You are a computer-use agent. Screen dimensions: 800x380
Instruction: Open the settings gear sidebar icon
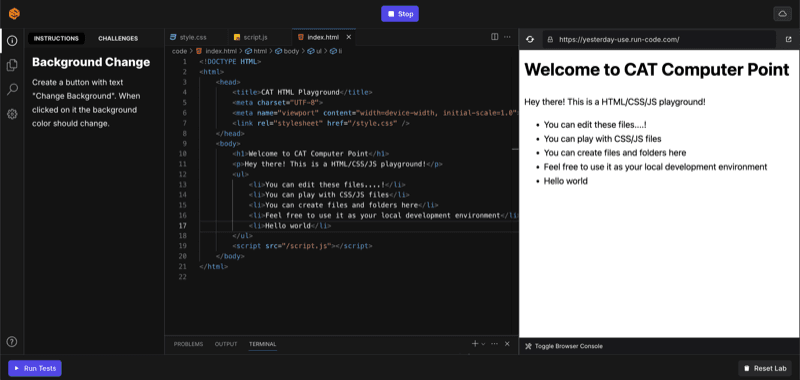click(12, 114)
